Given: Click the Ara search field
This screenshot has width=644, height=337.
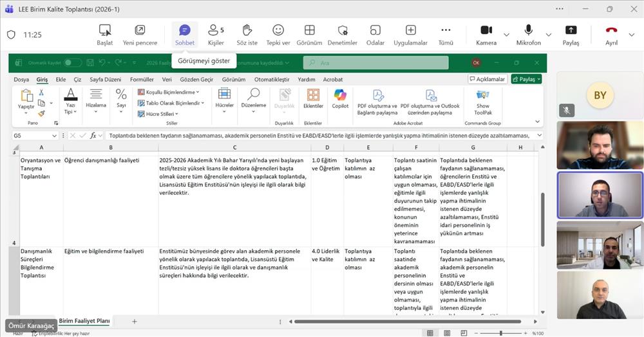Looking at the screenshot, I should point(376,63).
